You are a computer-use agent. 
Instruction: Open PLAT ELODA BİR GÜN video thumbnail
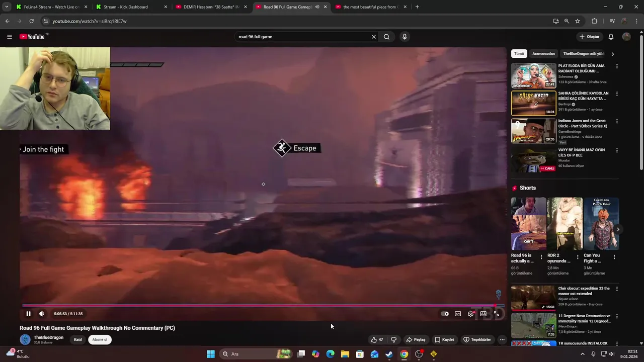534,75
